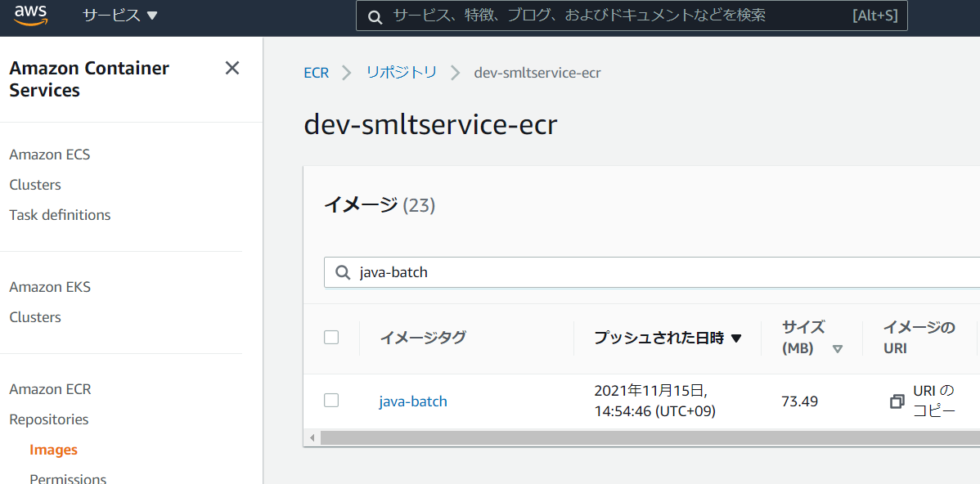980x484 pixels.
Task: Select all images with the header checkbox
Action: [x=331, y=338]
